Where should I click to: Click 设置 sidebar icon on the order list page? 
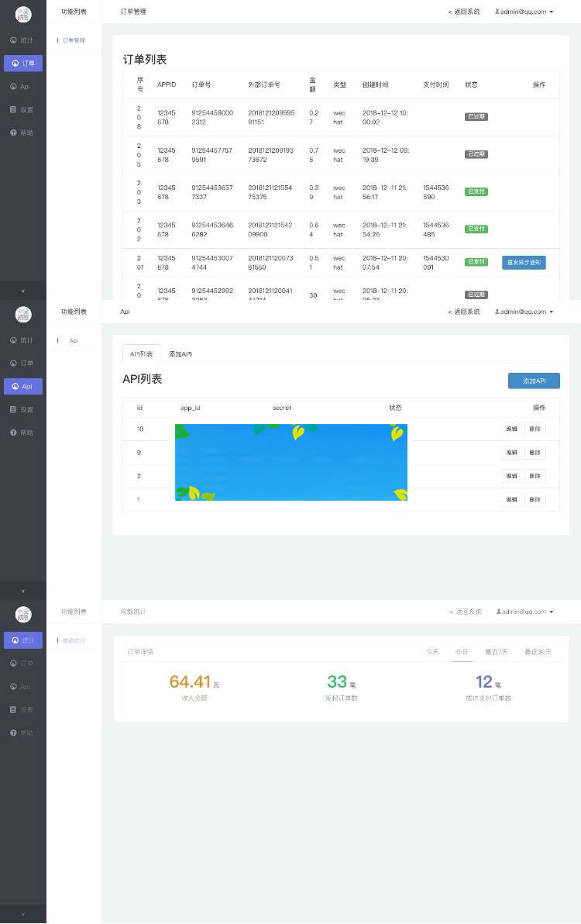pos(13,110)
